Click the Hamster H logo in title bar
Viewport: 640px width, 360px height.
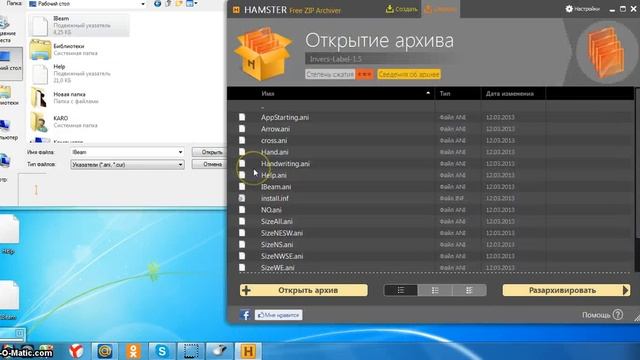click(x=236, y=10)
